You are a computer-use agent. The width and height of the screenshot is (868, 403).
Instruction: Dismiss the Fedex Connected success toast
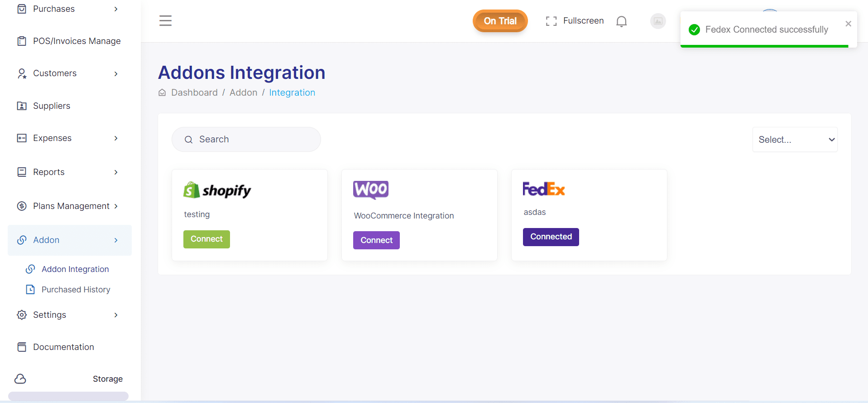tap(848, 24)
